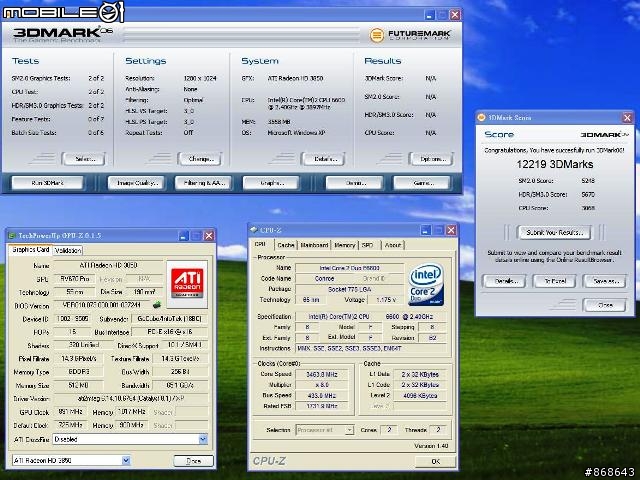This screenshot has width=640, height=480.
Task: Click Save as in score window
Action: [x=604, y=281]
